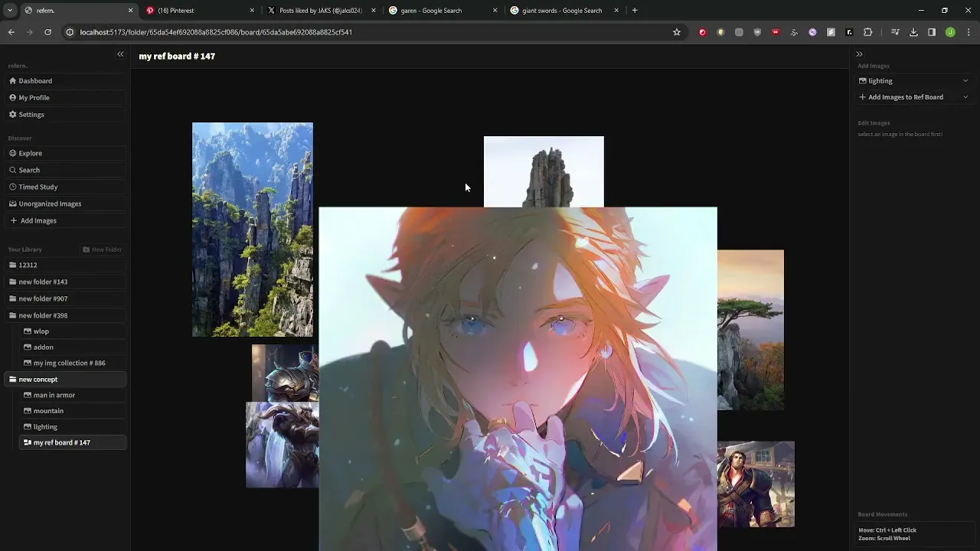
Task: Start a Timed Study
Action: 65,187
